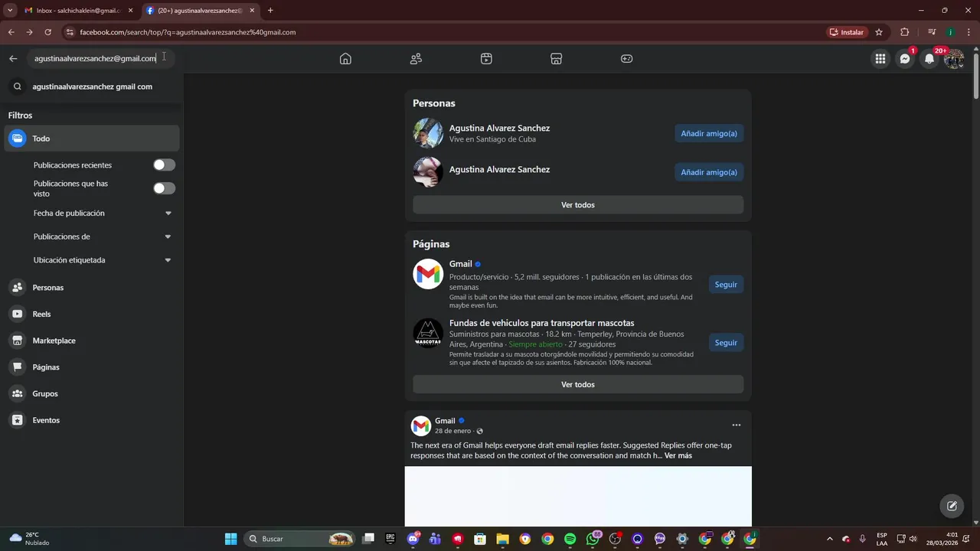The width and height of the screenshot is (980, 551).
Task: Open the weather widget showing 26°C
Action: tap(29, 539)
